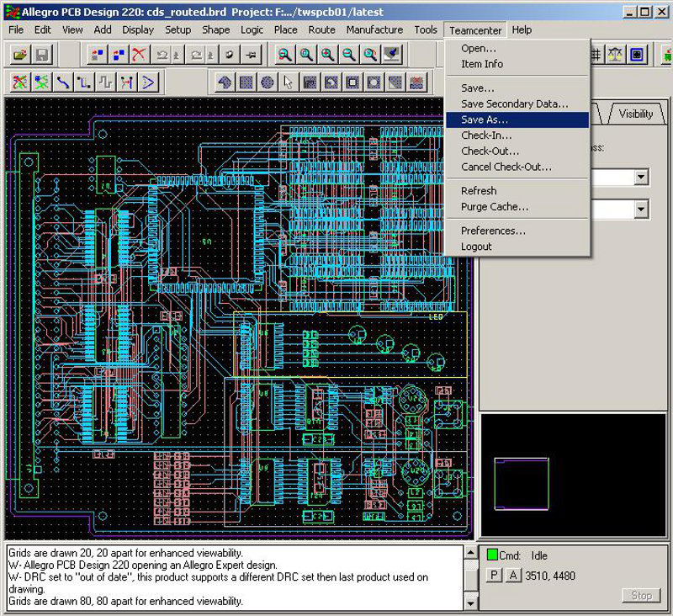Expand the upper combo box in right panel
The image size is (673, 616).
click(641, 177)
